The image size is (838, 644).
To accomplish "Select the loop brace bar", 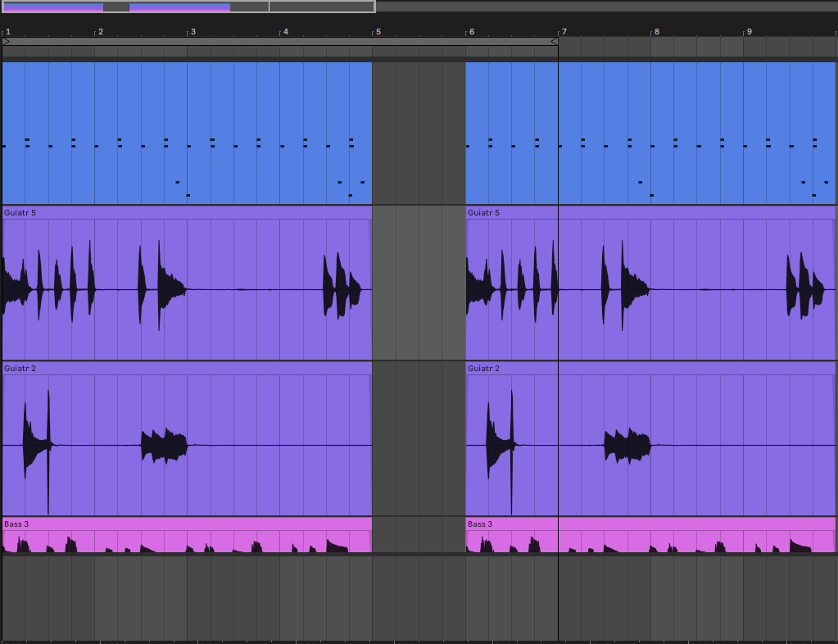I will point(279,42).
